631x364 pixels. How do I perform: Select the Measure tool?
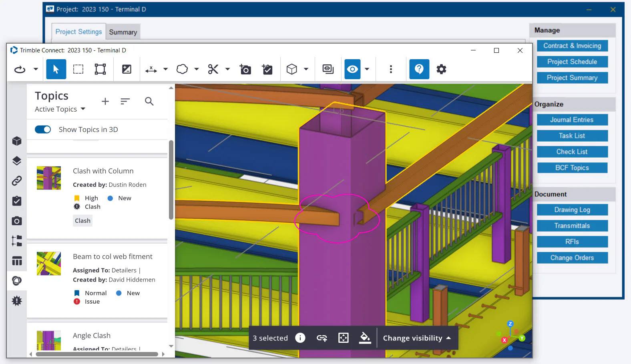tap(151, 69)
